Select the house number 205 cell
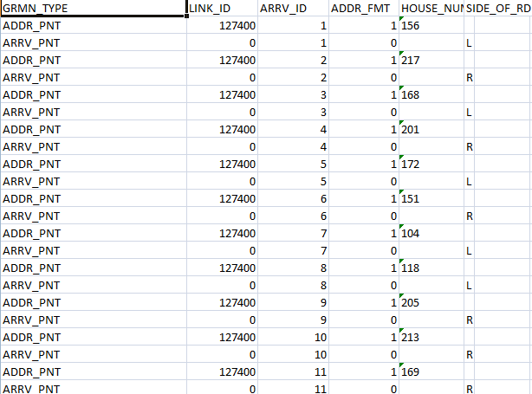 (x=431, y=302)
